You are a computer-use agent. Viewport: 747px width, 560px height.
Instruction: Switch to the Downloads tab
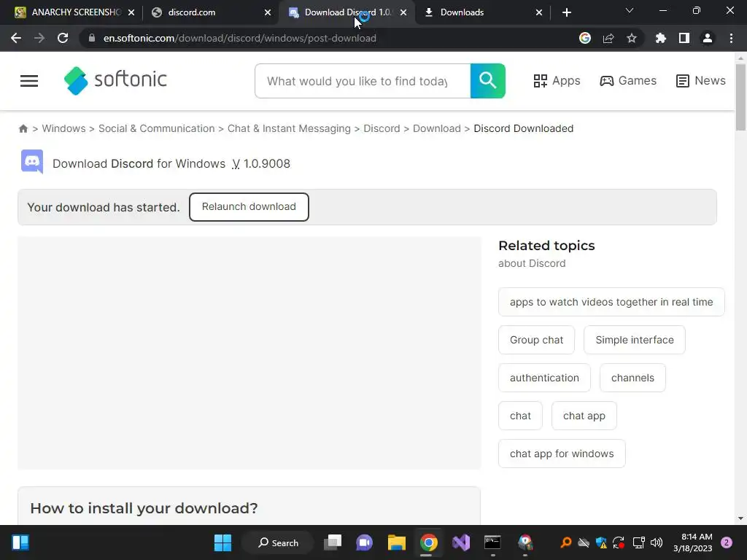[x=481, y=12]
